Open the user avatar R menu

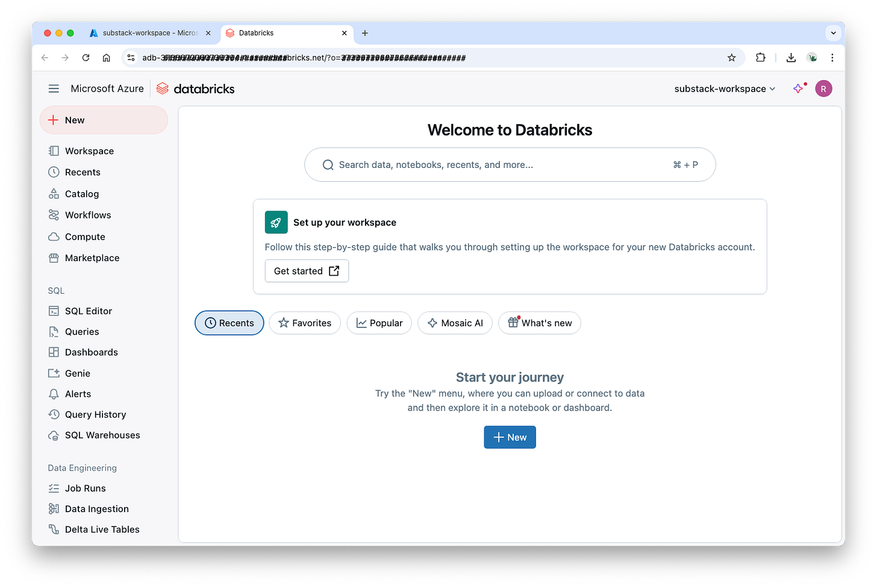click(x=823, y=88)
